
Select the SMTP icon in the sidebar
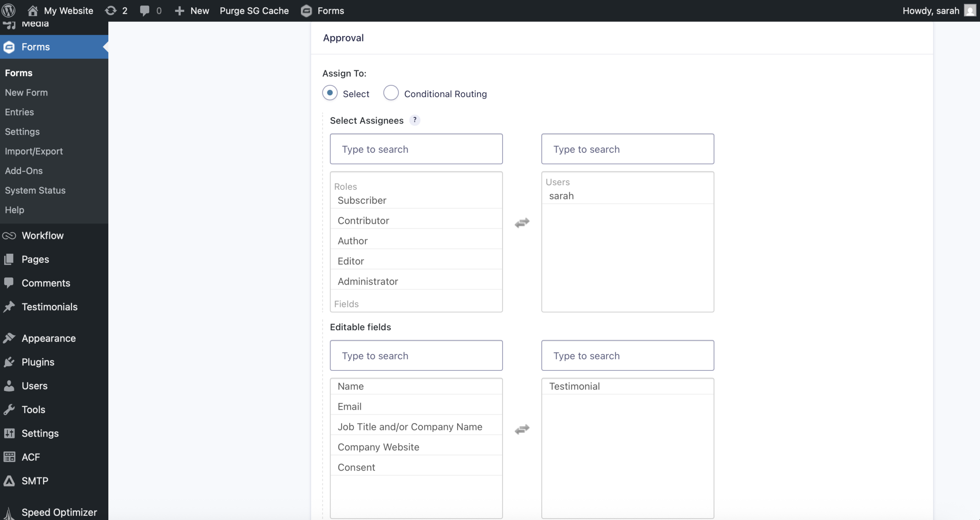coord(10,481)
